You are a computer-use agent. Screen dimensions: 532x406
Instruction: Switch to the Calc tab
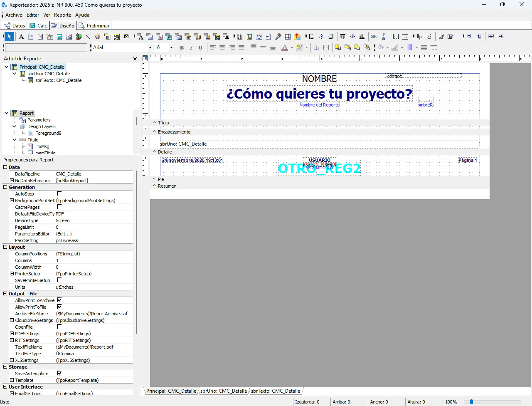tap(38, 26)
